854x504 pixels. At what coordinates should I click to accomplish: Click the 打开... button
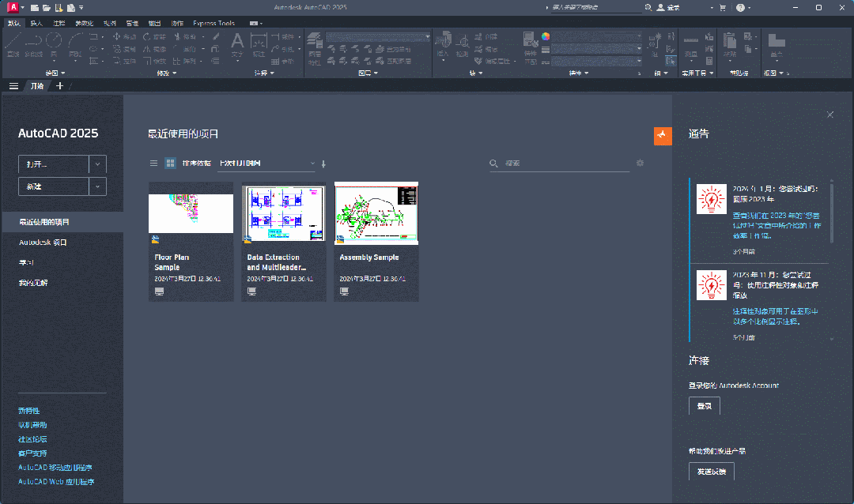pyautogui.click(x=54, y=164)
